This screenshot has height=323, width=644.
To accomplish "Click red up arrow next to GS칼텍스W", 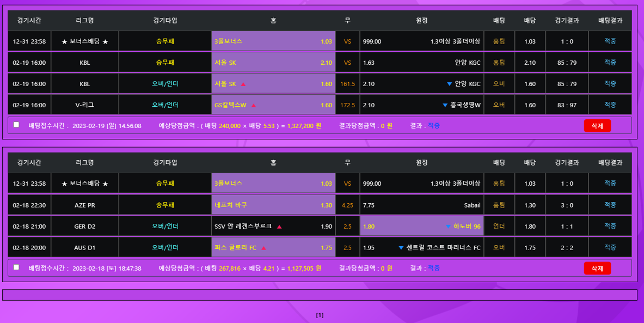I will [x=254, y=106].
